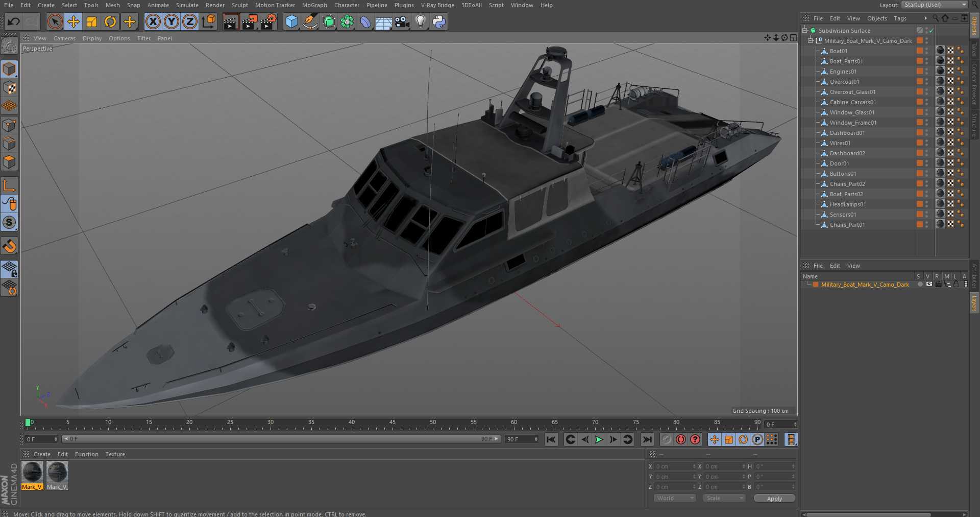
Task: Open the World coordinate dropdown
Action: coord(675,498)
